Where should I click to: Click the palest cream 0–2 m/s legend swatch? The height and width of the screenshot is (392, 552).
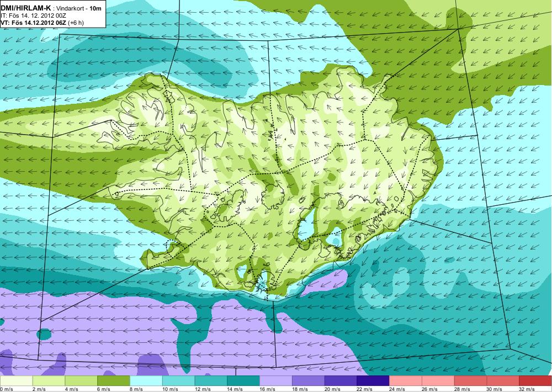point(16,381)
